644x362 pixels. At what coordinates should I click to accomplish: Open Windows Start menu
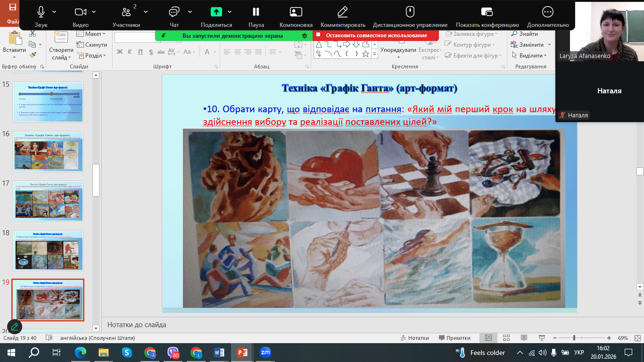pos(11,353)
